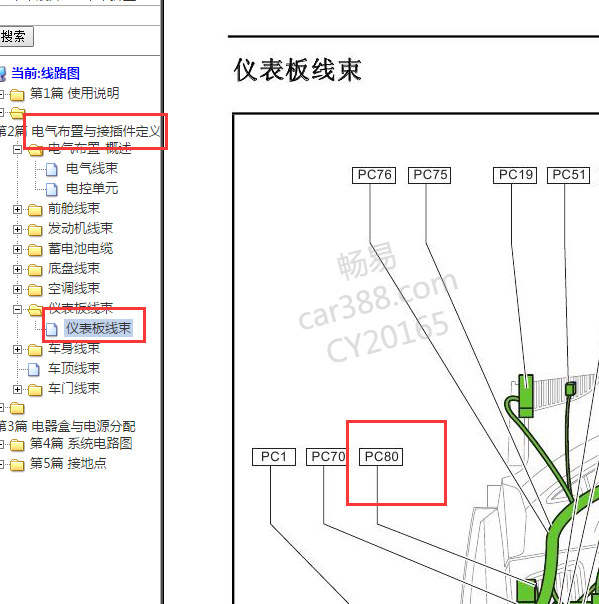
Task: Expand the 蓄电池电缆 folder
Action: (17, 249)
